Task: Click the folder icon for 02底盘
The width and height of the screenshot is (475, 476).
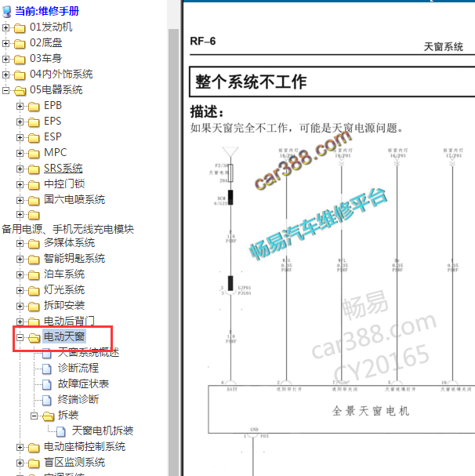Action: tap(20, 44)
